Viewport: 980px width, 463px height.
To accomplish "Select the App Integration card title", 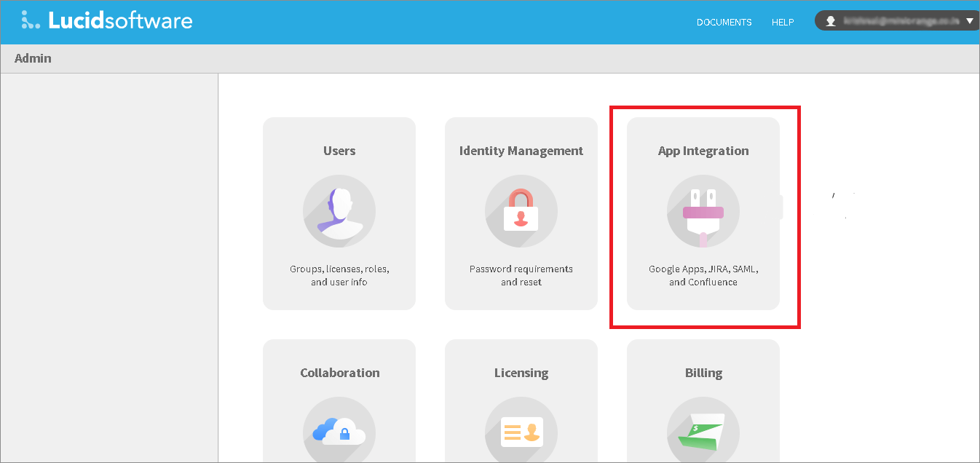I will coord(703,151).
